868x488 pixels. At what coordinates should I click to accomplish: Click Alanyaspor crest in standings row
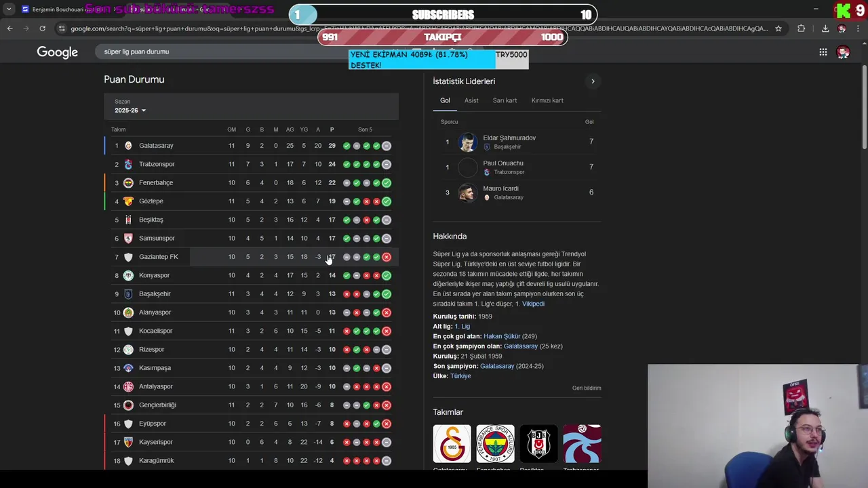click(128, 312)
